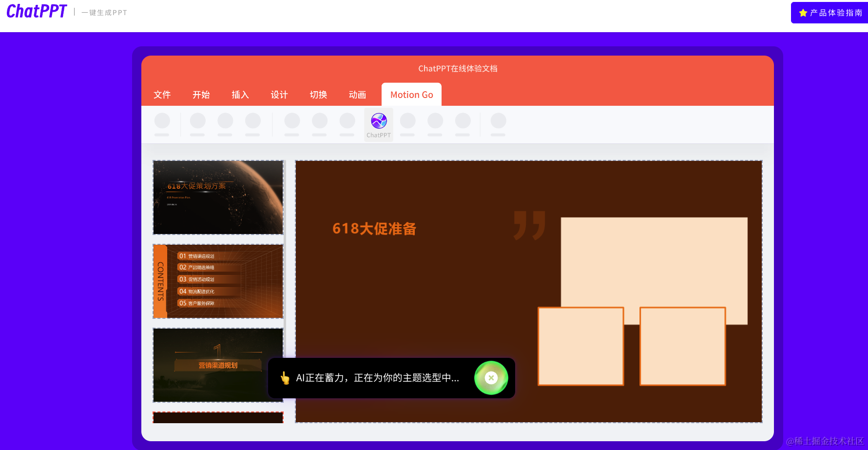The image size is (868, 450).
Task: Close the AI progress popup with green X
Action: pyautogui.click(x=491, y=378)
